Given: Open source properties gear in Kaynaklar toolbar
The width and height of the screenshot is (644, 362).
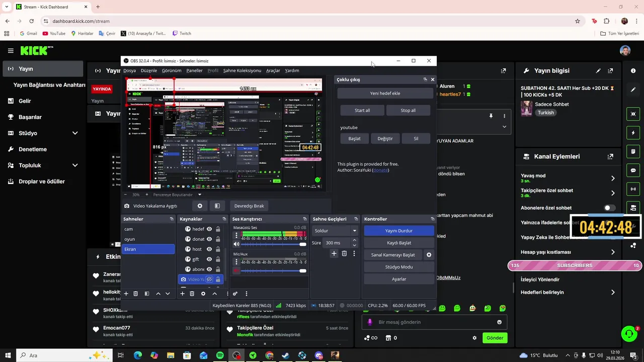Looking at the screenshot, I should tap(203, 294).
